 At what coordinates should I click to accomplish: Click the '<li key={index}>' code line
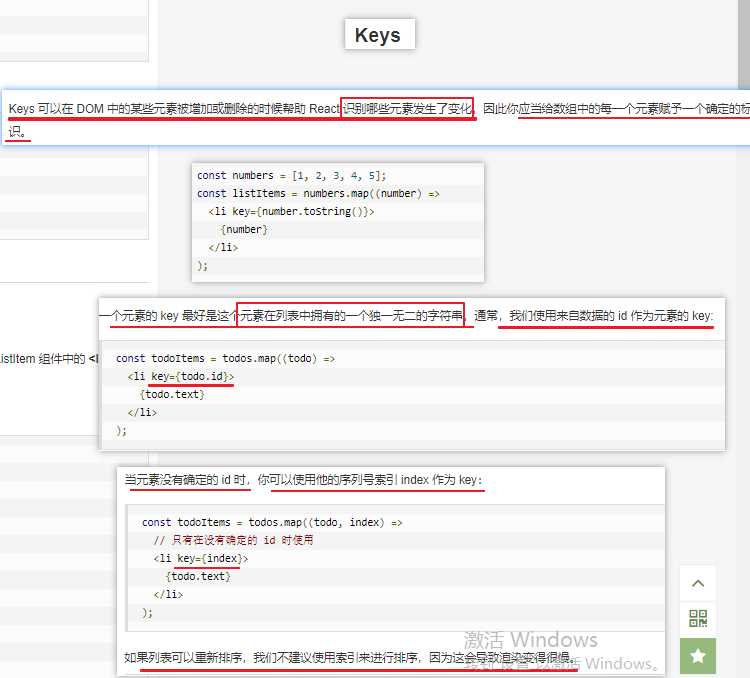click(x=201, y=559)
